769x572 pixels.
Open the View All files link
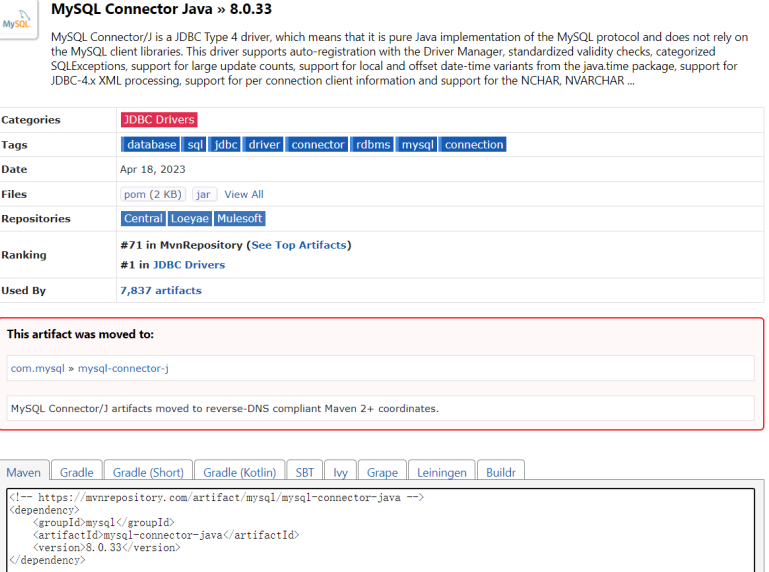point(244,194)
